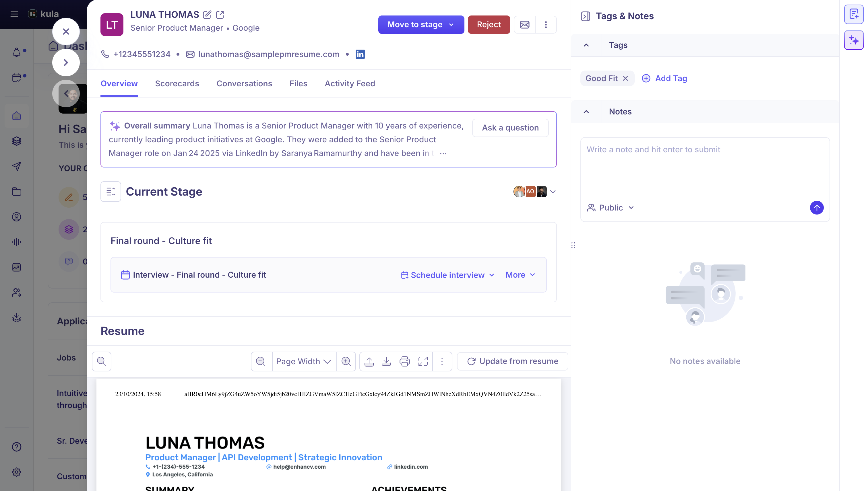Open the hamburger menu next to kula

(14, 14)
